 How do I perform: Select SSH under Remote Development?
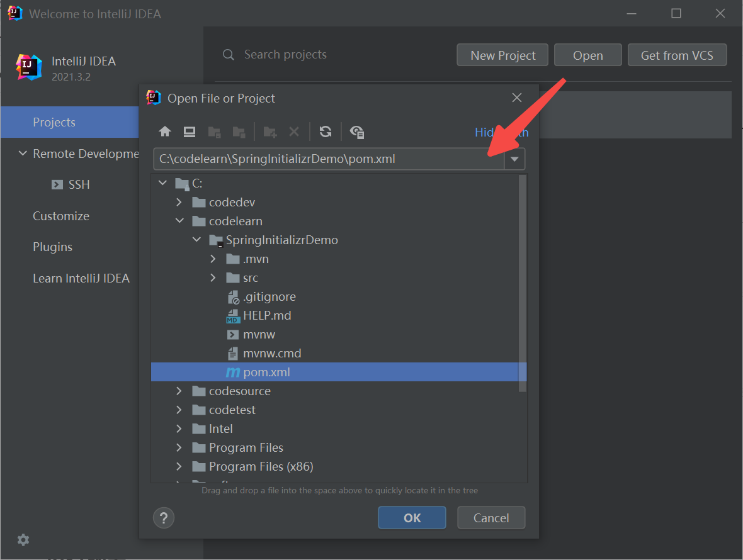pos(79,184)
